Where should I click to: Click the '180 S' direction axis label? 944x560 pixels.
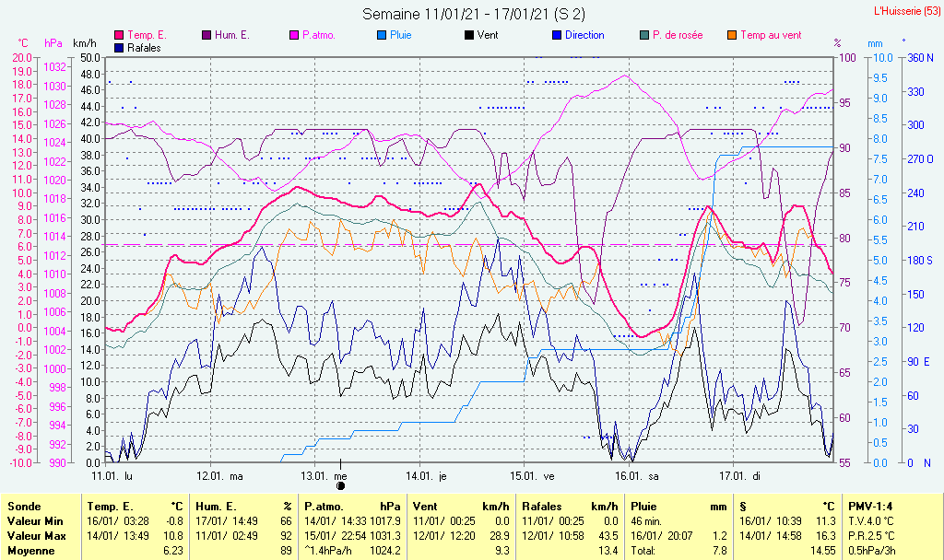click(x=921, y=261)
